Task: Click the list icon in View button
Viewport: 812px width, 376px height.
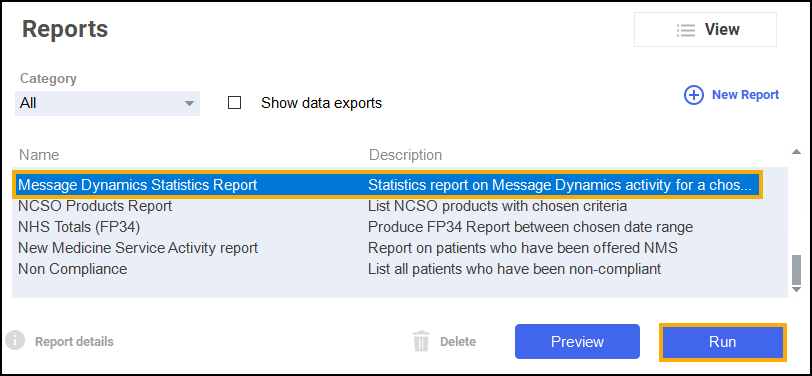Action: click(686, 30)
